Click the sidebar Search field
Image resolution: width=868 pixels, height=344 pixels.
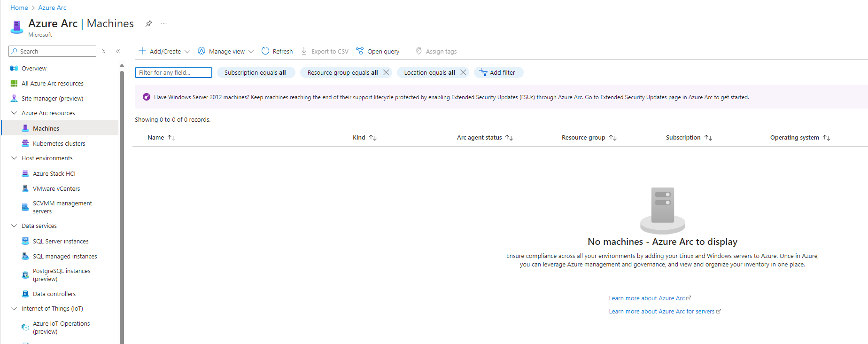click(53, 51)
